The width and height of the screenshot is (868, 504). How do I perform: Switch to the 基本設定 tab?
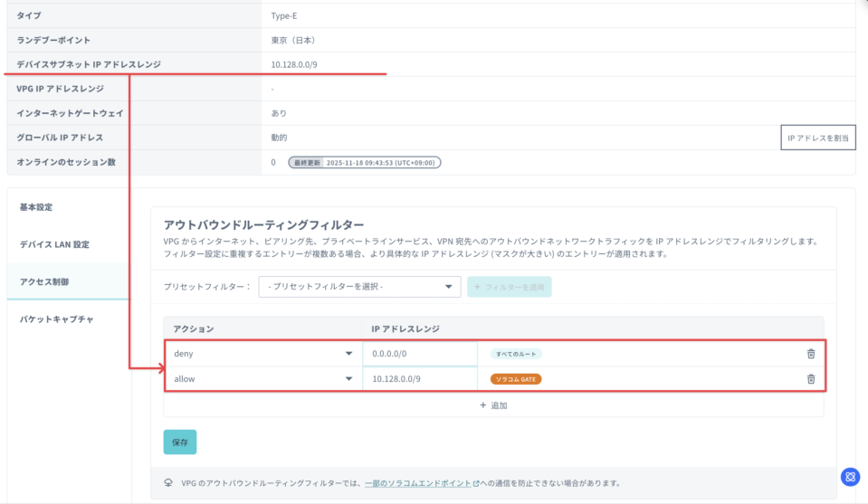click(x=36, y=207)
